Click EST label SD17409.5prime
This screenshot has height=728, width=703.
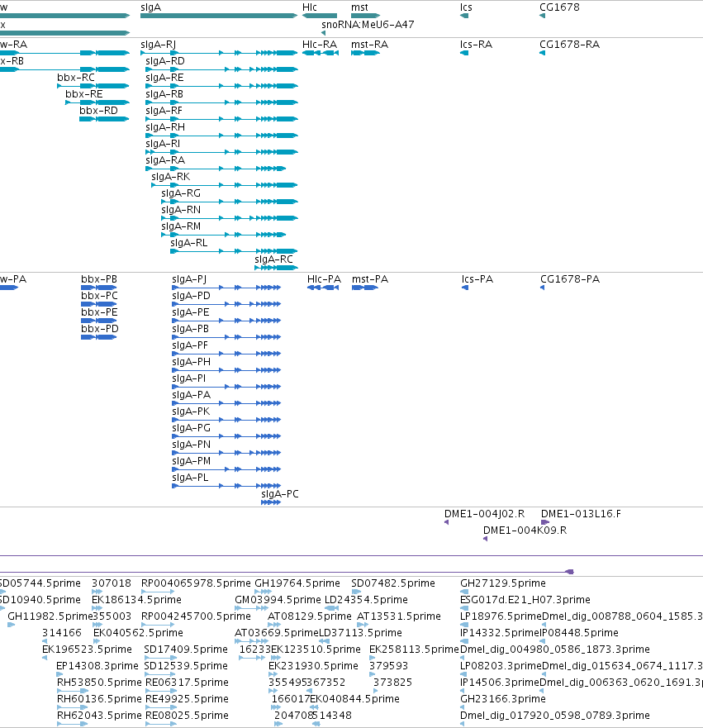click(x=186, y=649)
